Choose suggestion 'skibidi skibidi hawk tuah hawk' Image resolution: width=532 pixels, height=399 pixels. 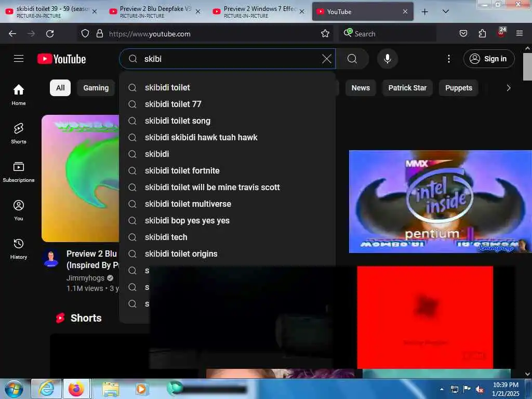coord(228,137)
